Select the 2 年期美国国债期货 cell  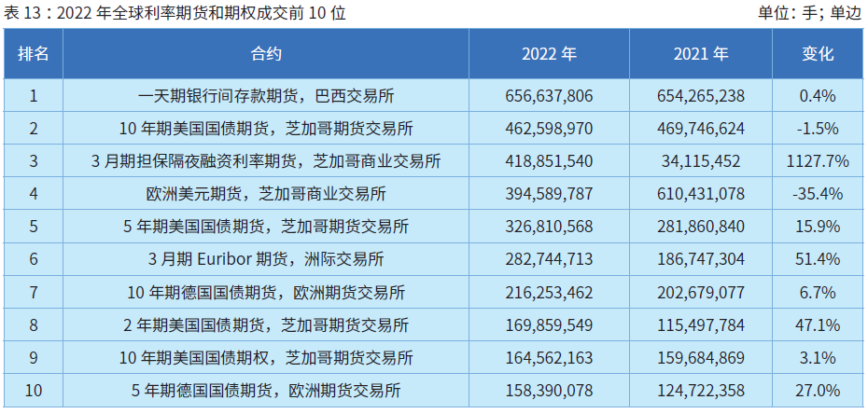[x=266, y=324]
